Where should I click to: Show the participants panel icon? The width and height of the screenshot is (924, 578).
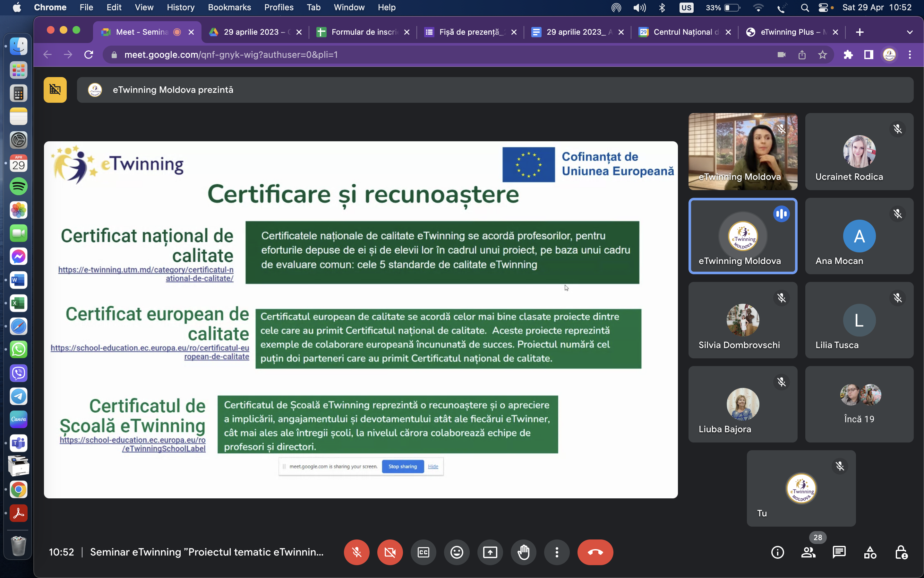pyautogui.click(x=808, y=552)
